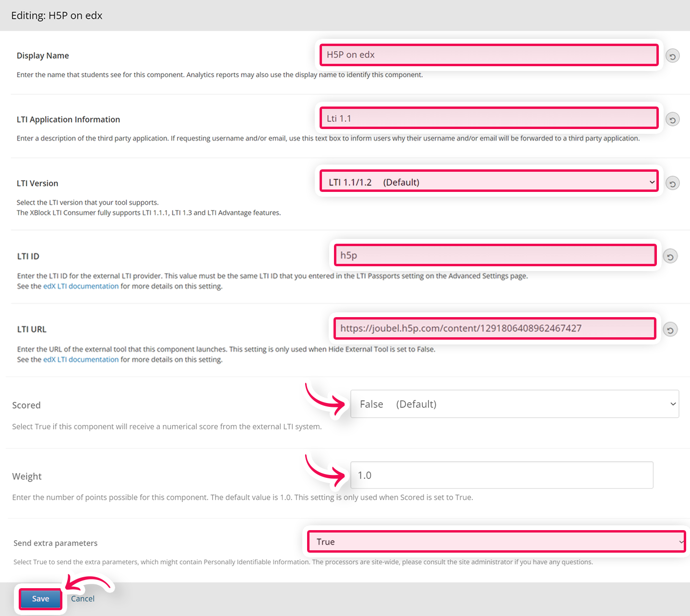Click the 'Weight' label

(27, 476)
